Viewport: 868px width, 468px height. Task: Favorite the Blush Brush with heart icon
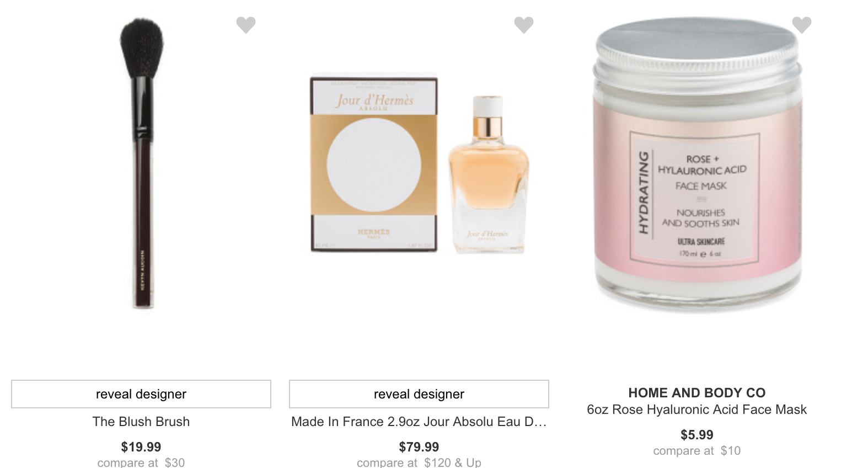246,25
